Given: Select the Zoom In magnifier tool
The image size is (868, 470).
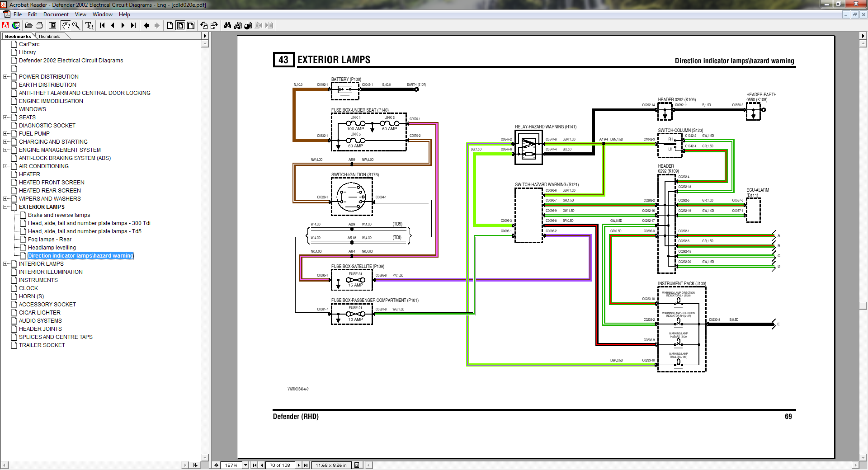Looking at the screenshot, I should tap(76, 25).
